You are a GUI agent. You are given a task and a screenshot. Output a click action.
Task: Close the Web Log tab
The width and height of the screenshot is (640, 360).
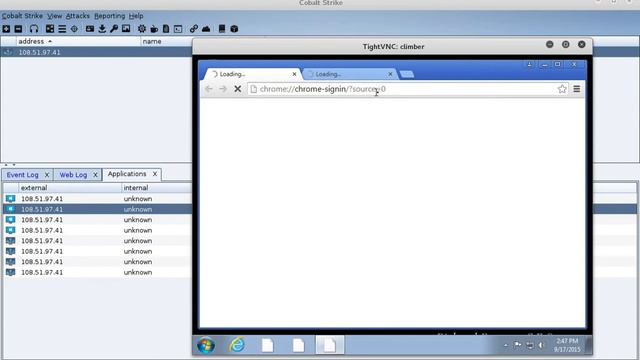95,175
